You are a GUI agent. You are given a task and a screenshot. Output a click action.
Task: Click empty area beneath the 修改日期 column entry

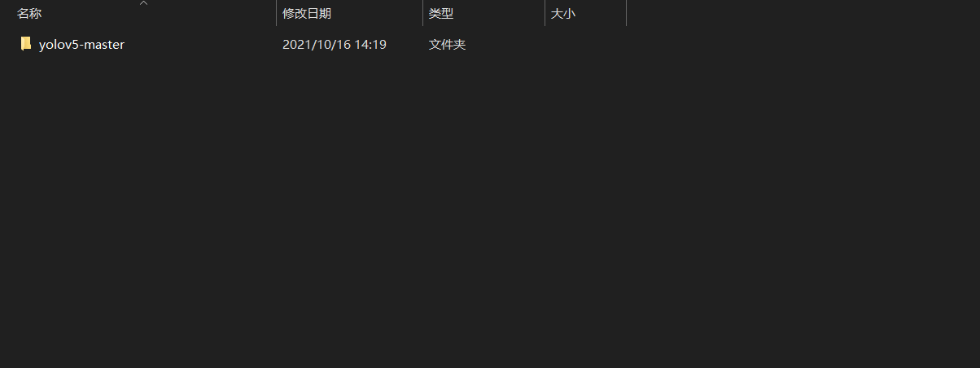(x=349, y=73)
